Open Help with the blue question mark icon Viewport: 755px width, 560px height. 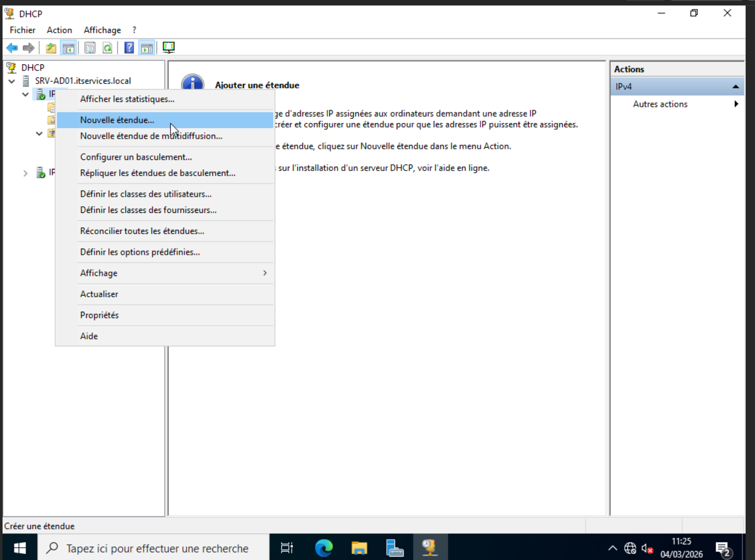tap(129, 48)
